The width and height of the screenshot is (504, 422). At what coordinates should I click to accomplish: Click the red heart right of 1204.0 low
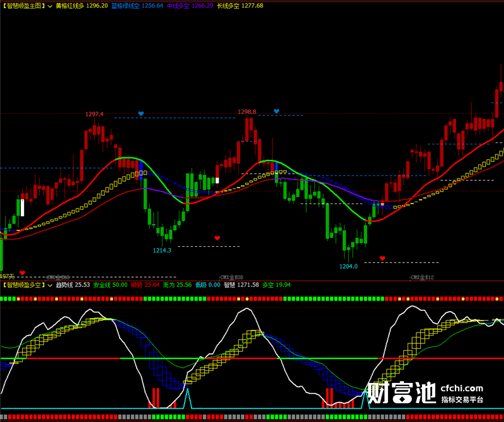[382, 258]
